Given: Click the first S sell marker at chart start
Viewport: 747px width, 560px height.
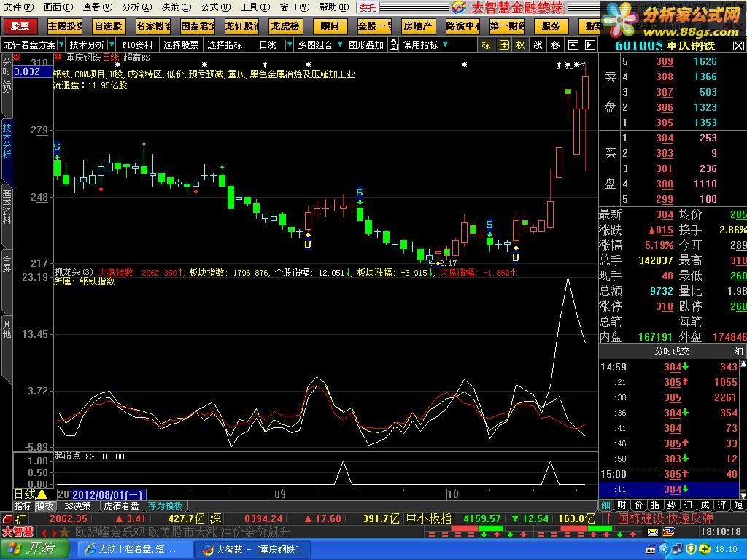Looking at the screenshot, I should (x=57, y=147).
